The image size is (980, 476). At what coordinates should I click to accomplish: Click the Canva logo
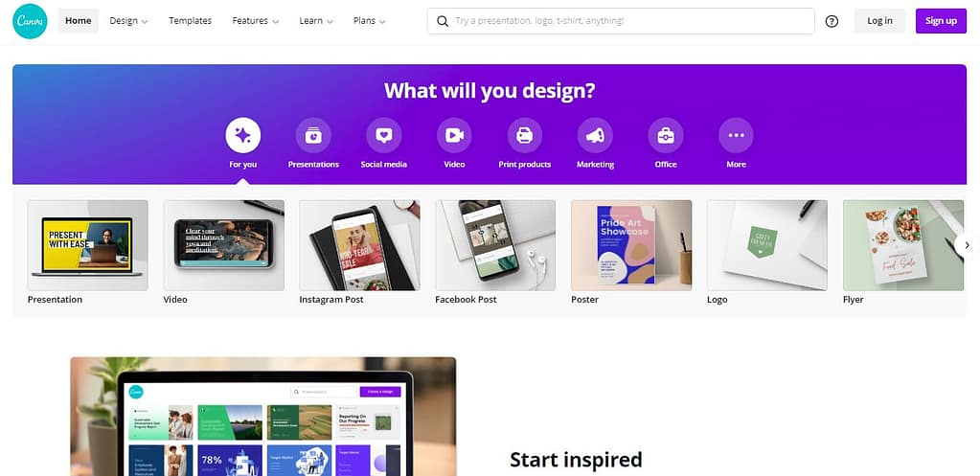pos(30,21)
